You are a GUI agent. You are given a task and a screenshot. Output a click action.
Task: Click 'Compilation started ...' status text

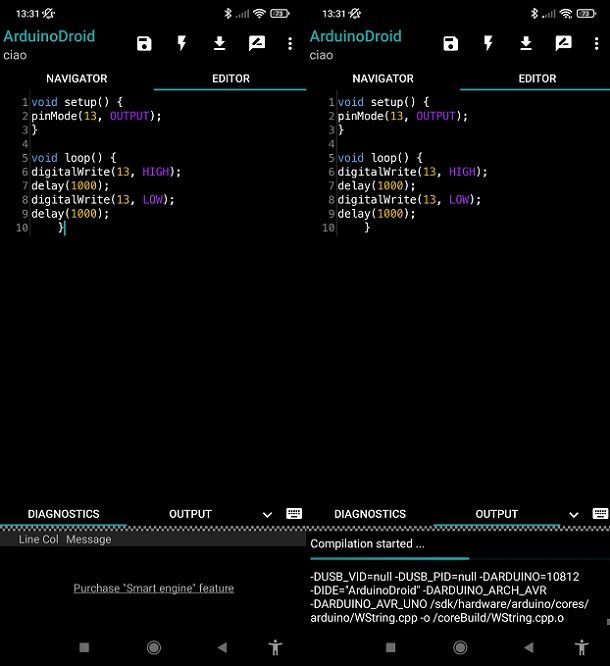(367, 544)
